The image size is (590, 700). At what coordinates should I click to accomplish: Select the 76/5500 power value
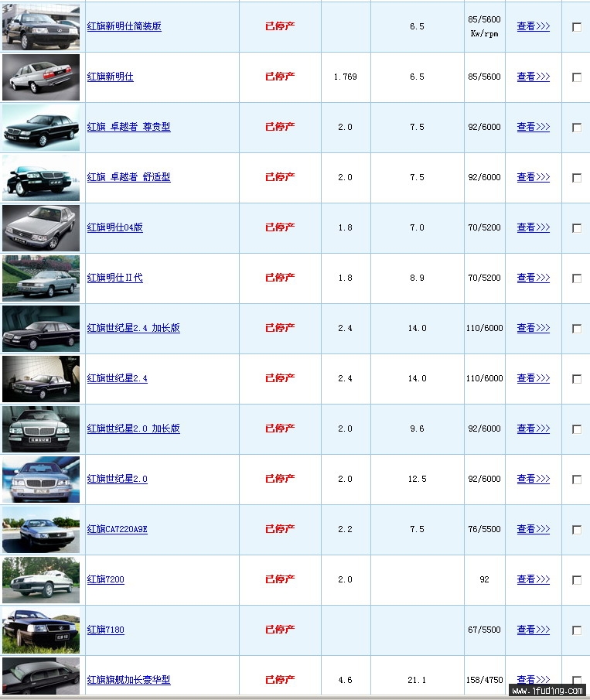click(484, 530)
